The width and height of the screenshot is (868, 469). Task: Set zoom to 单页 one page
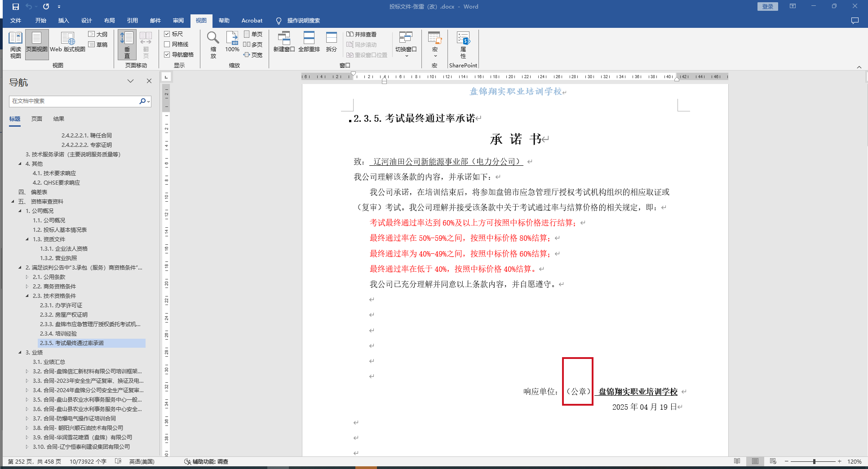[x=253, y=34]
